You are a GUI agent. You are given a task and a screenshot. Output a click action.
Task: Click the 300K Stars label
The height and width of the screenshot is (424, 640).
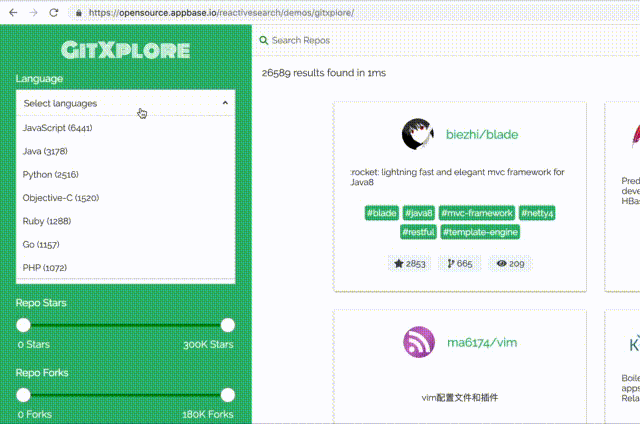tap(208, 344)
